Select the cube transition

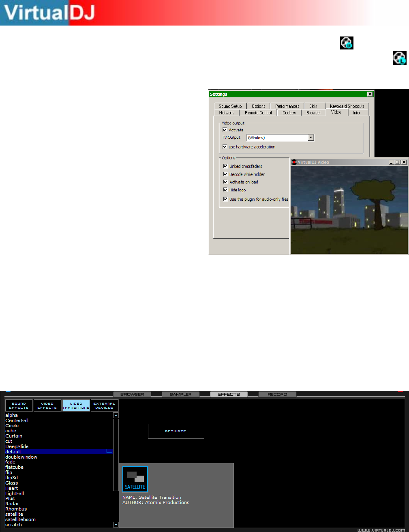(11, 431)
